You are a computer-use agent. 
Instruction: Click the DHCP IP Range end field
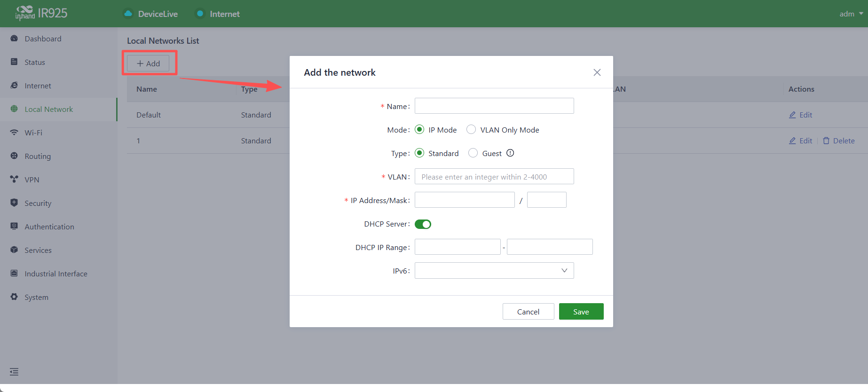(550, 247)
